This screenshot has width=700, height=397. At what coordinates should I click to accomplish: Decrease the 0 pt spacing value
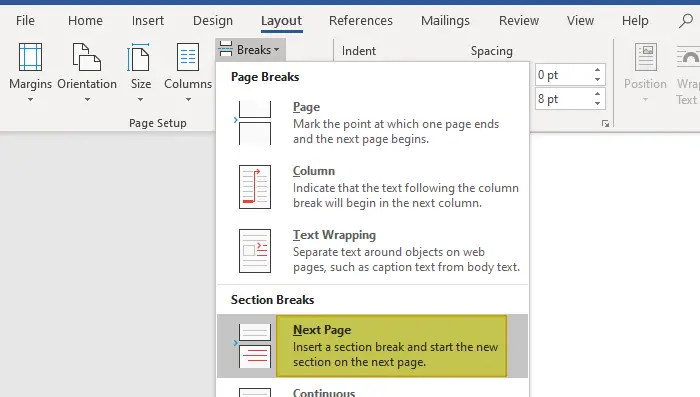597,79
